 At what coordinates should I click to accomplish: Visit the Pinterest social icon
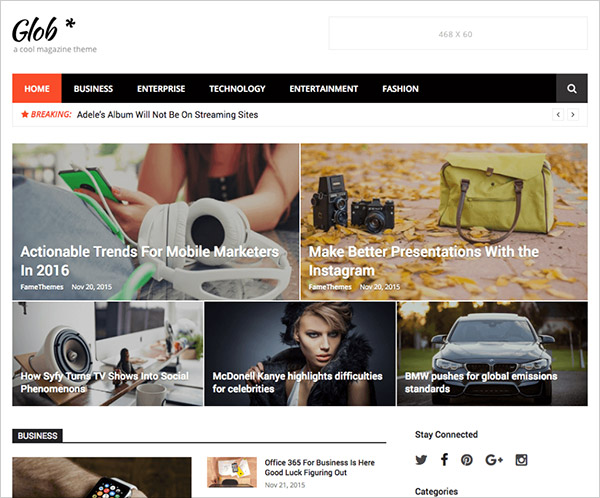(466, 460)
